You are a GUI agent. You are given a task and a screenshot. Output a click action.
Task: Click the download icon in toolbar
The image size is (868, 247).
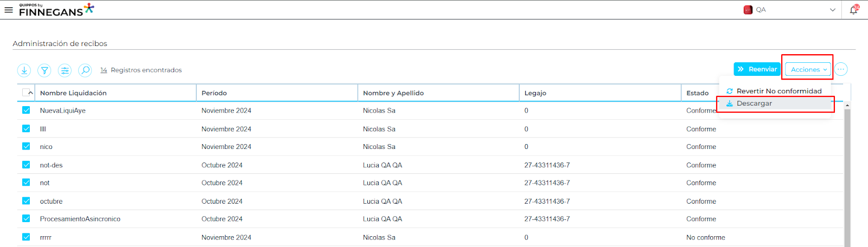(24, 70)
